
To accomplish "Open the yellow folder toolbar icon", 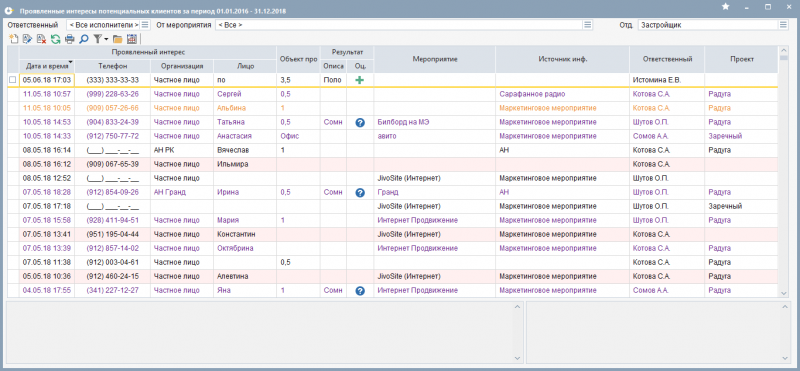I will [x=117, y=38].
